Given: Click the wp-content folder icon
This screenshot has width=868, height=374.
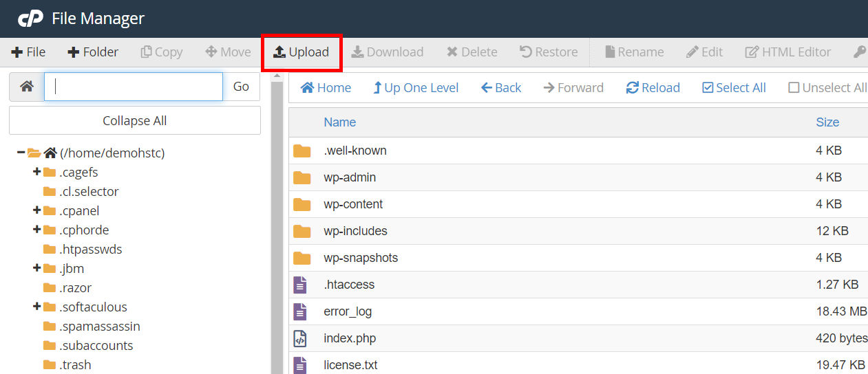Looking at the screenshot, I should click(301, 204).
